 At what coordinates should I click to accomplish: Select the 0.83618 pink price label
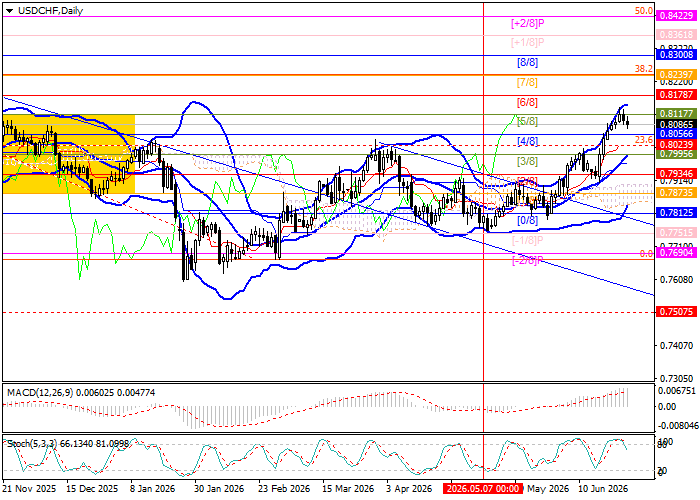pos(676,35)
